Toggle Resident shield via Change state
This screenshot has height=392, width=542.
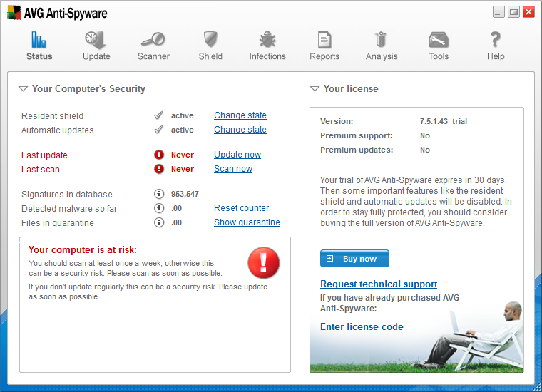[x=240, y=115]
